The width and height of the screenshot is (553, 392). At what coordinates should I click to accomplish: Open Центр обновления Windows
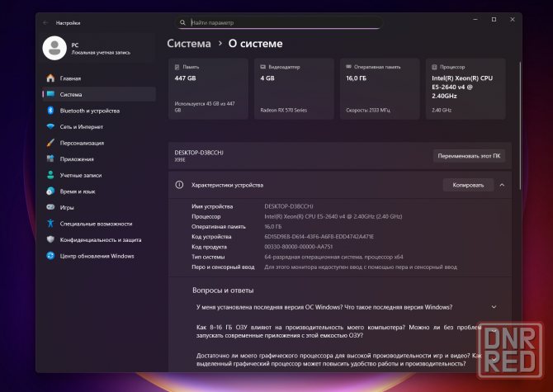click(99, 256)
